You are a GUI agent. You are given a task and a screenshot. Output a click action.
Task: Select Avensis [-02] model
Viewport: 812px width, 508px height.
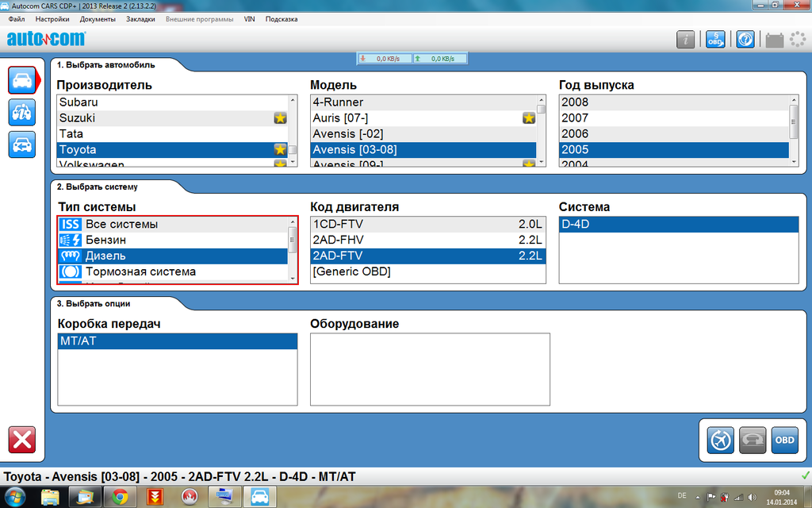tap(423, 133)
